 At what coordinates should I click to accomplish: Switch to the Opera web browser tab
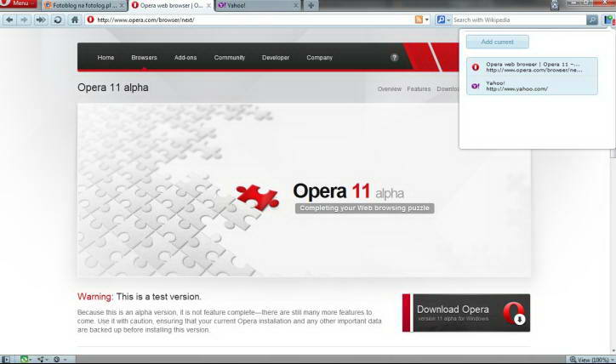pos(171,5)
